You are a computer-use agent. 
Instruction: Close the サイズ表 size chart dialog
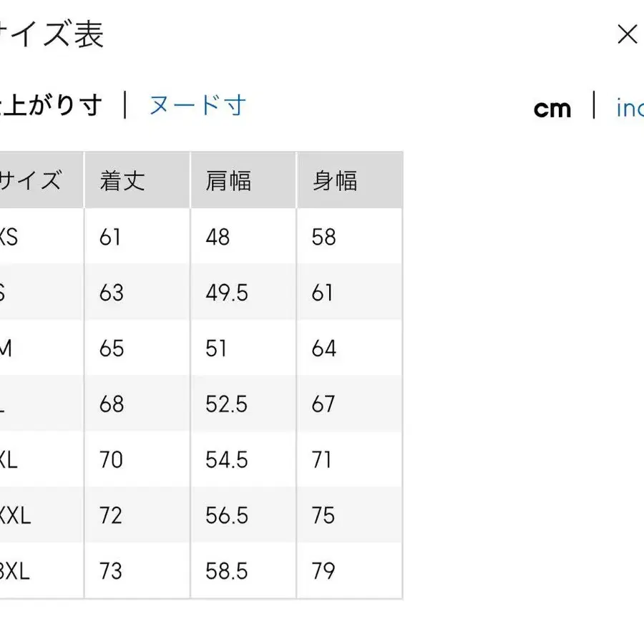(628, 34)
